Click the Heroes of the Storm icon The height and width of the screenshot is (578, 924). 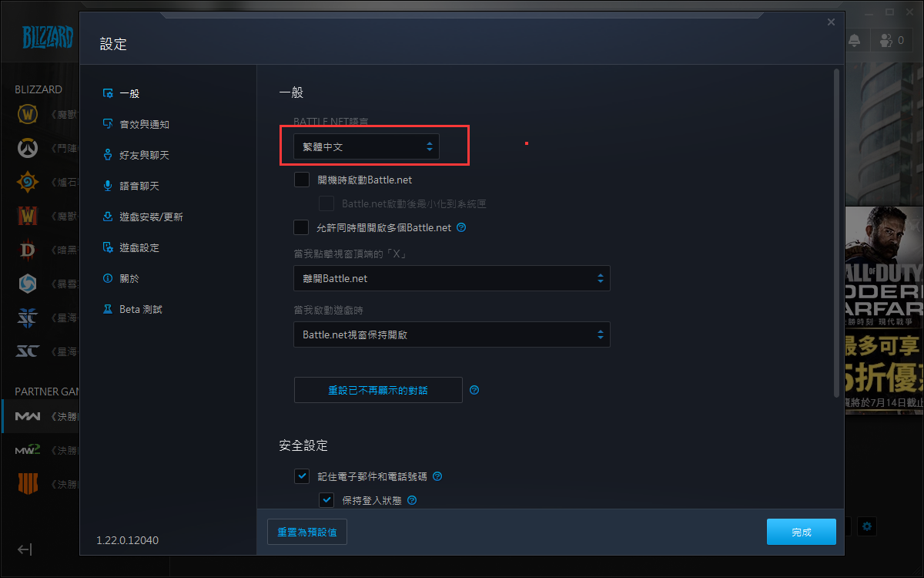[x=28, y=284]
